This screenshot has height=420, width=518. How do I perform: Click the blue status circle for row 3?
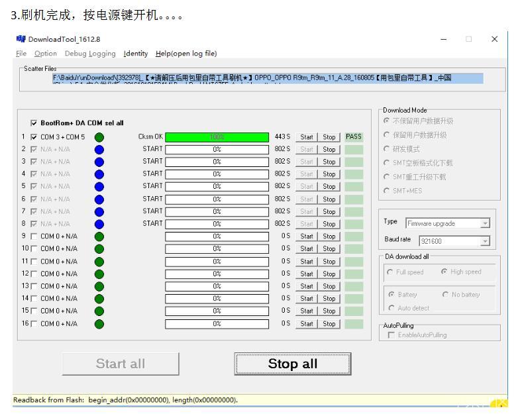[99, 162]
